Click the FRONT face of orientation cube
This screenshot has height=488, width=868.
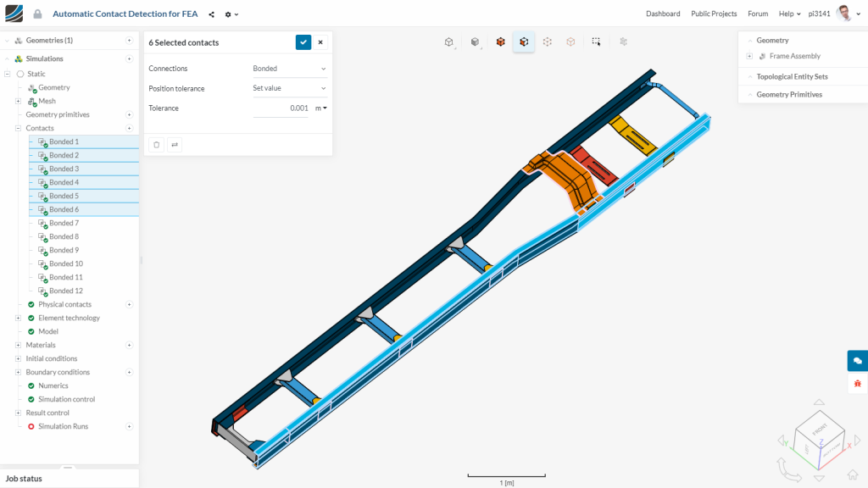[x=820, y=430]
